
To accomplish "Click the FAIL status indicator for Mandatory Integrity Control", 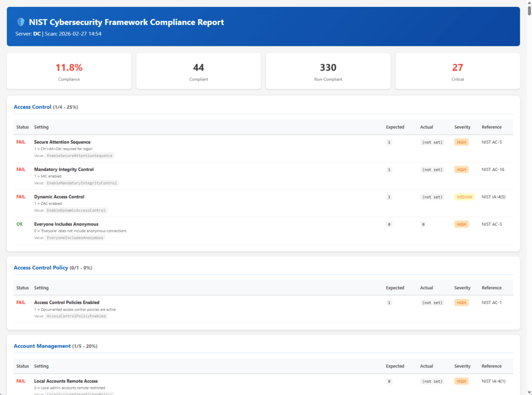I will click(21, 169).
